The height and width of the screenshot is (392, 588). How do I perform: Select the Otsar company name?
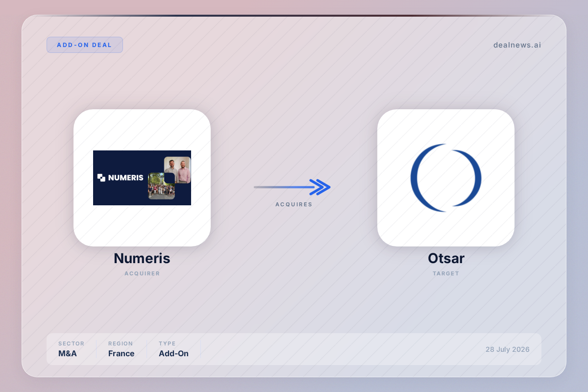click(x=446, y=258)
